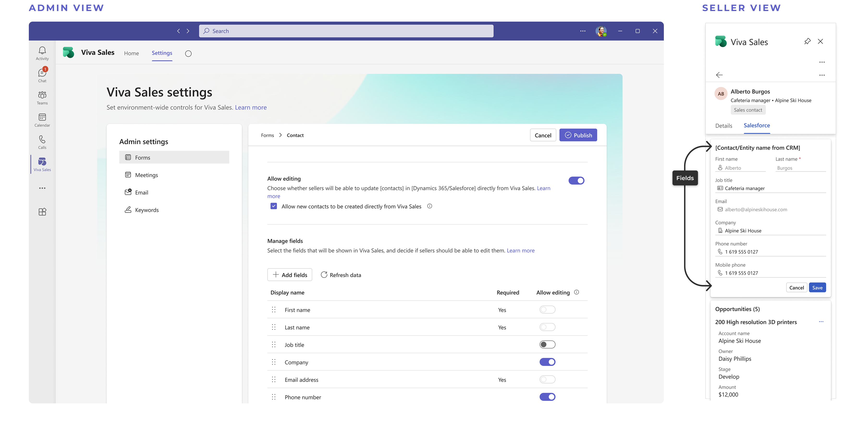Expand more apps ellipsis in left sidebar
Image resolution: width=868 pixels, height=425 pixels.
pos(42,188)
